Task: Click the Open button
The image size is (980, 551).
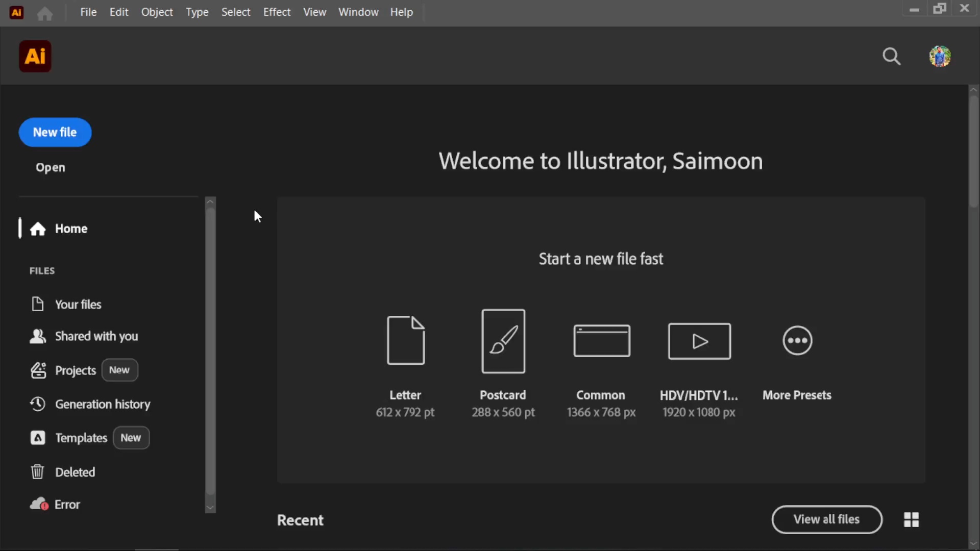Action: 51,168
